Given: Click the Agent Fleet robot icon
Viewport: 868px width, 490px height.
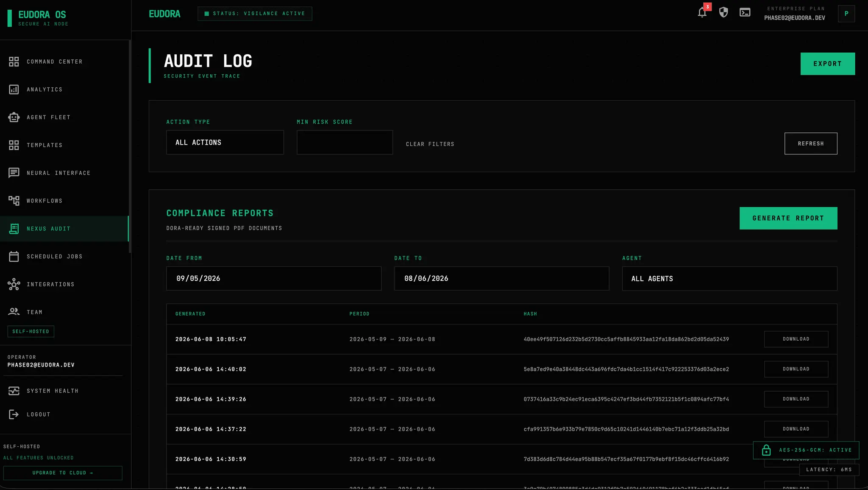Looking at the screenshot, I should click(14, 117).
